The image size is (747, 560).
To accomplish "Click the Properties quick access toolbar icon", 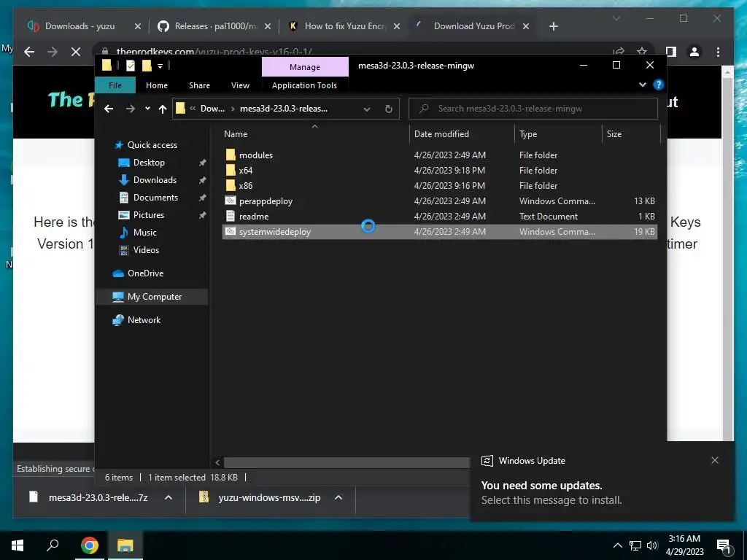I will pyautogui.click(x=130, y=66).
